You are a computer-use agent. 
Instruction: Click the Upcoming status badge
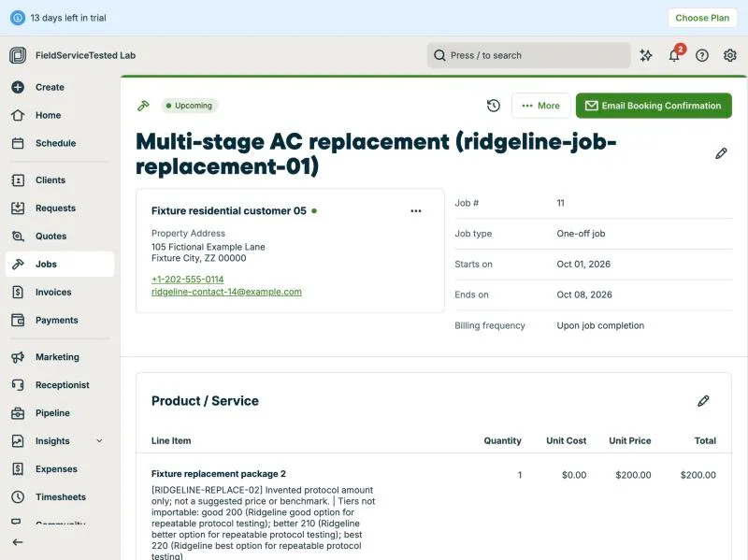click(x=190, y=106)
